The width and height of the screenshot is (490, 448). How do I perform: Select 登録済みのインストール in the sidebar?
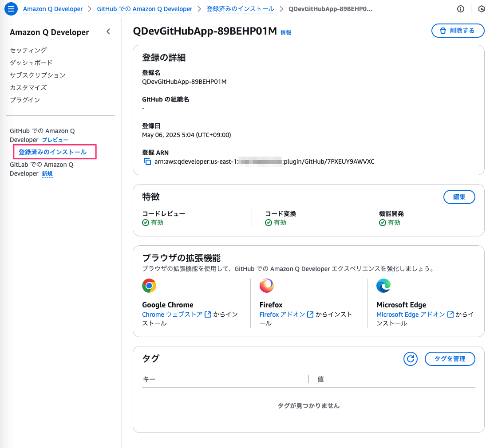tap(52, 152)
